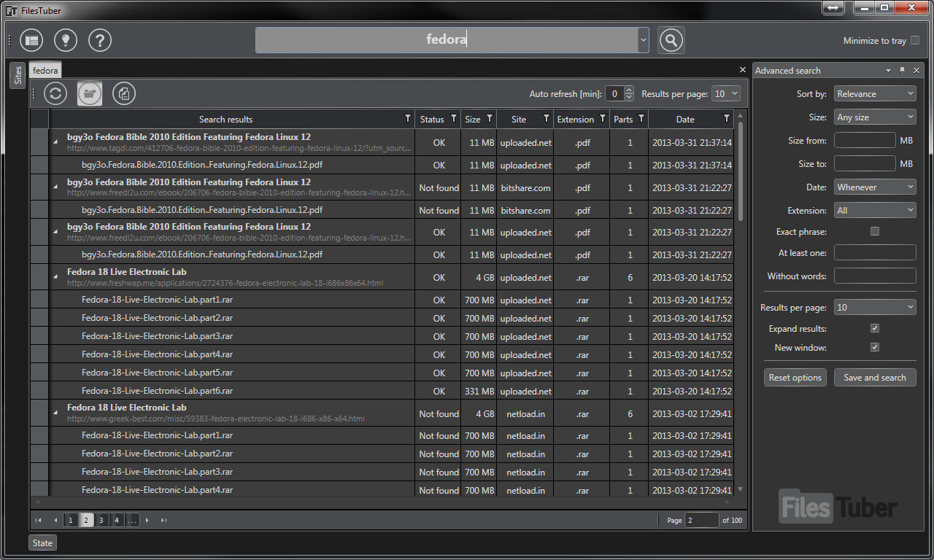
Task: Open the Size column filter
Action: (x=490, y=119)
